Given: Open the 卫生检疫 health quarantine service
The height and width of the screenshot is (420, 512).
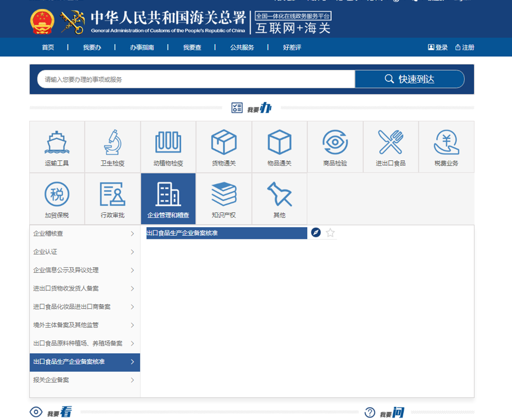Looking at the screenshot, I should (112, 146).
